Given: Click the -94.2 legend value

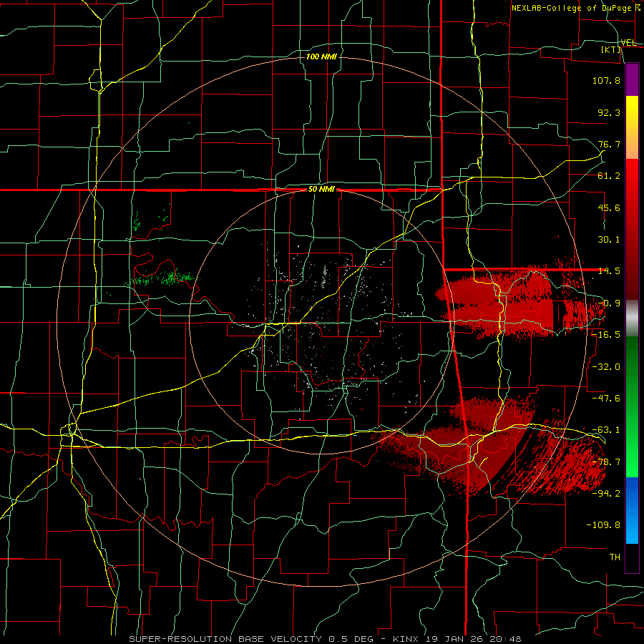Looking at the screenshot, I should [606, 494].
